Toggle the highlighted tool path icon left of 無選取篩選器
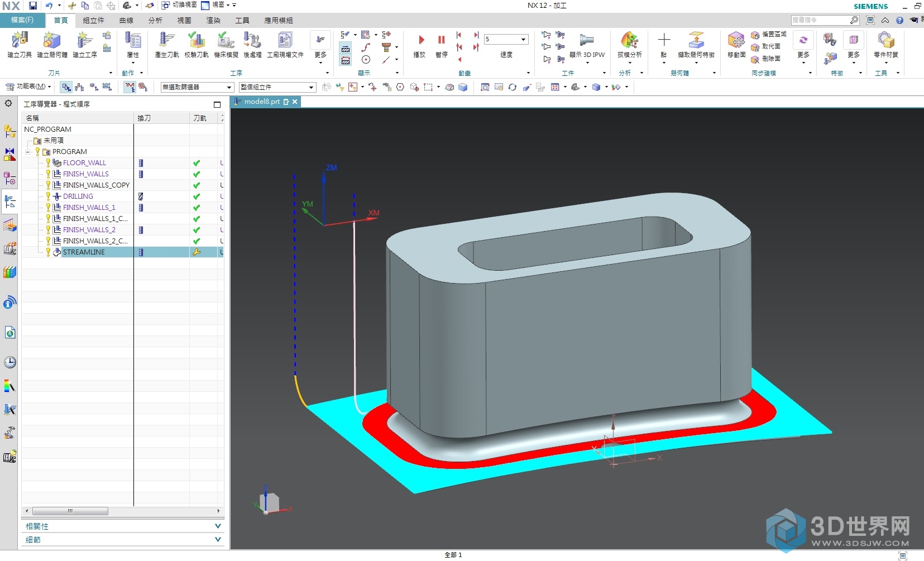Viewport: 924px width, 561px height. pyautogui.click(x=130, y=87)
